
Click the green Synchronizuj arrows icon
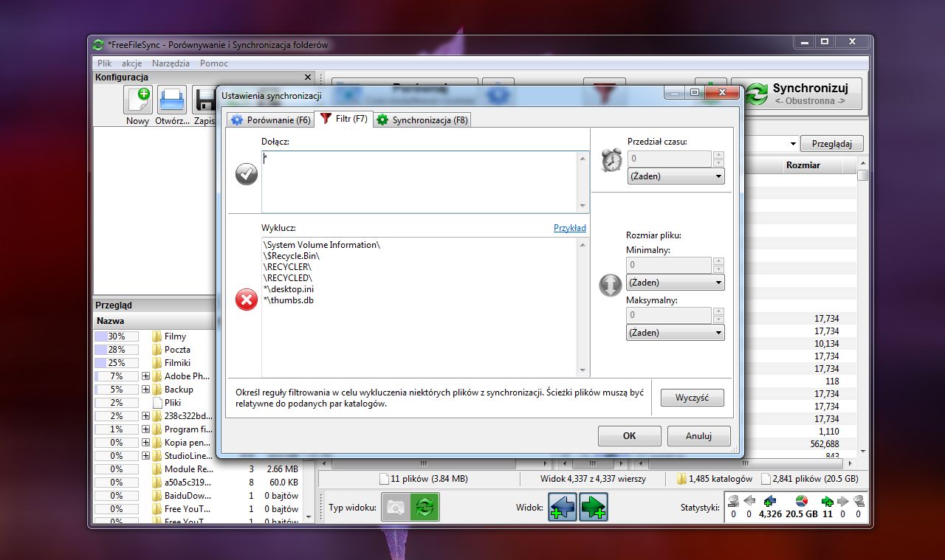click(757, 94)
